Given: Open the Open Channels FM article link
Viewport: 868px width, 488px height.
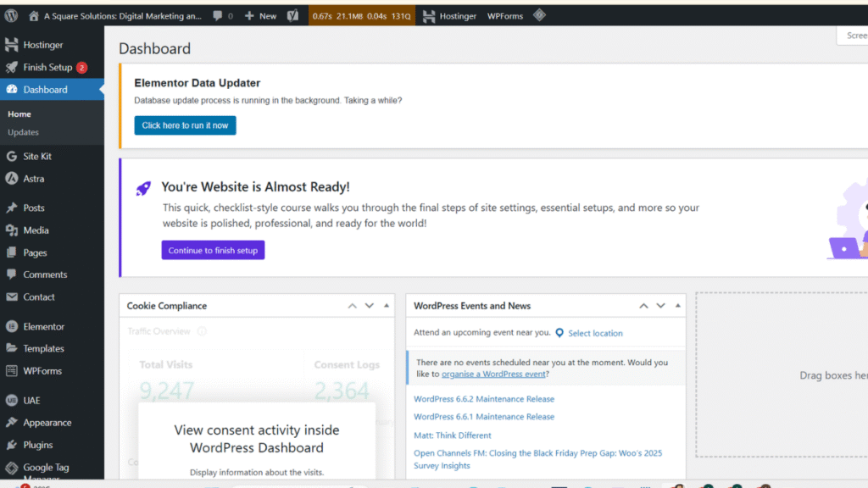Looking at the screenshot, I should (x=537, y=459).
